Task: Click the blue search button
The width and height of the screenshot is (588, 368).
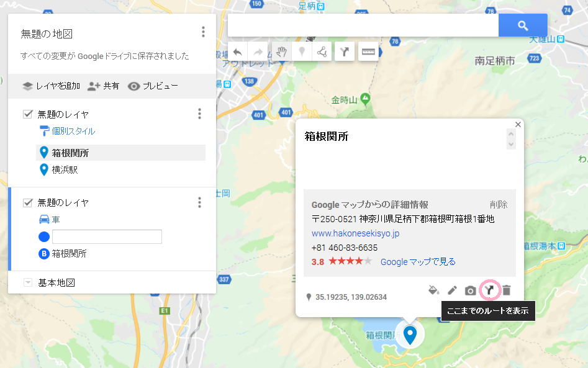Action: pos(523,25)
